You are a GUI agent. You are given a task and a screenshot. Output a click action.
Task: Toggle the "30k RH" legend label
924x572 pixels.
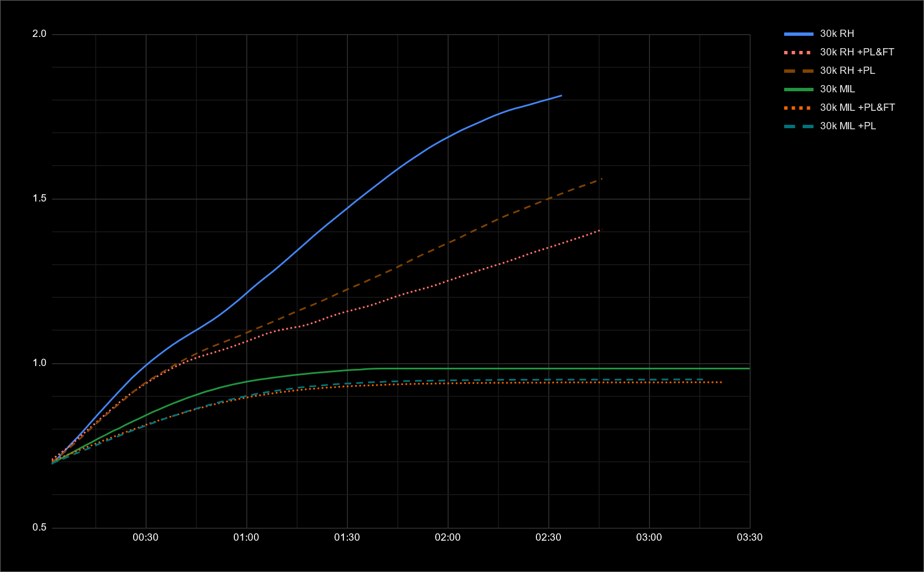pyautogui.click(x=837, y=34)
